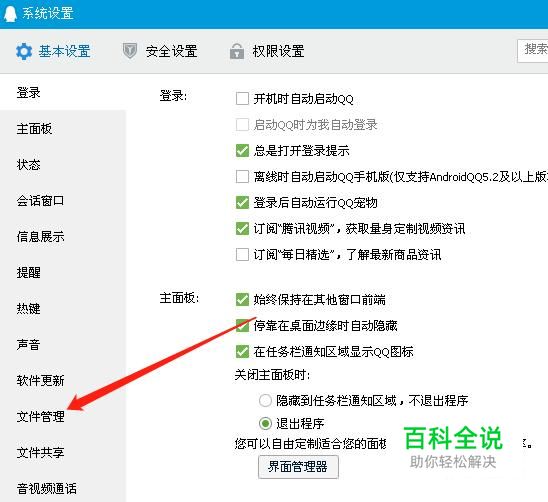Click the QQ penguin logo icon

(x=10, y=13)
